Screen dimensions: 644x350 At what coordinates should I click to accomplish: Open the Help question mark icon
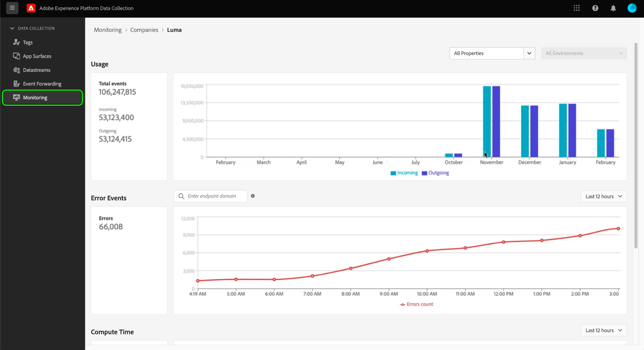click(x=595, y=8)
